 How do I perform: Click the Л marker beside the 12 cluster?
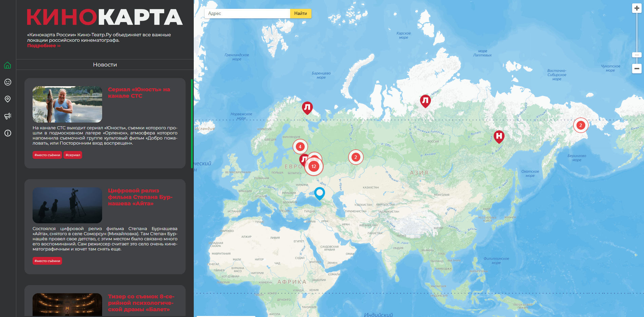tap(303, 160)
